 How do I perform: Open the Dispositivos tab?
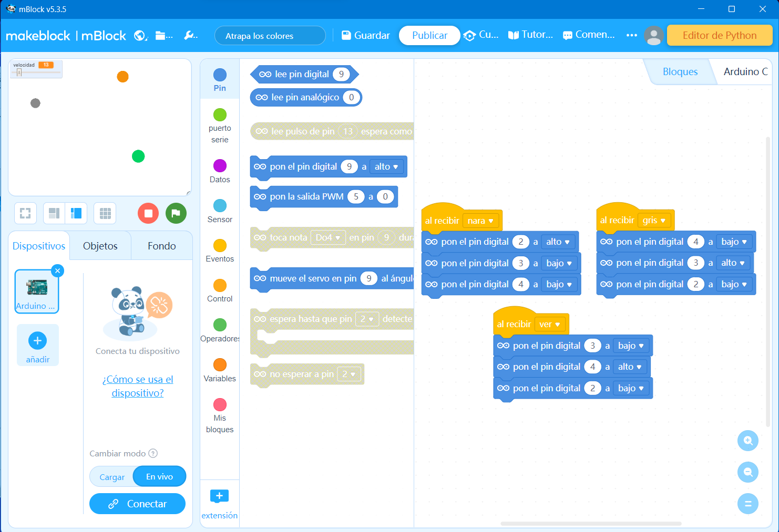pyautogui.click(x=39, y=246)
